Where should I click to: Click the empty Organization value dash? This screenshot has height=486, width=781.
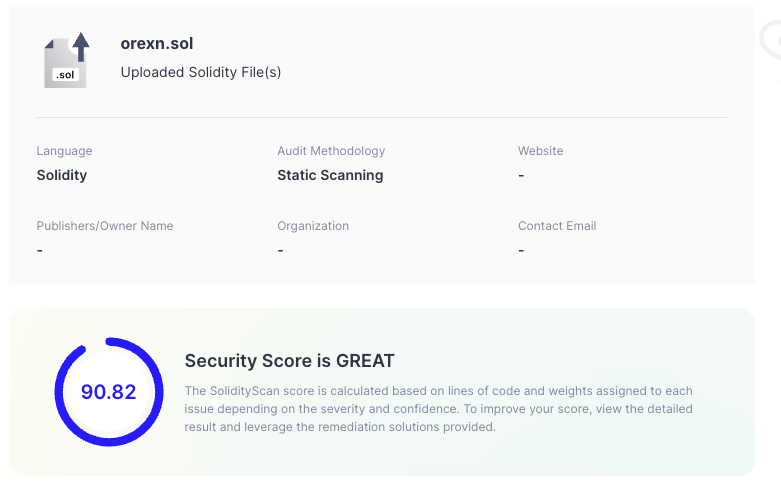coord(281,250)
